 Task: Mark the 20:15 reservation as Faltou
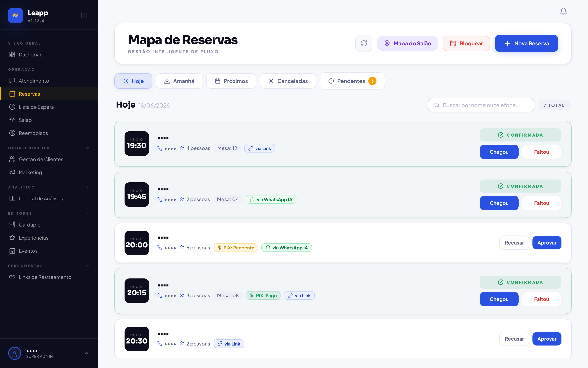(x=541, y=299)
